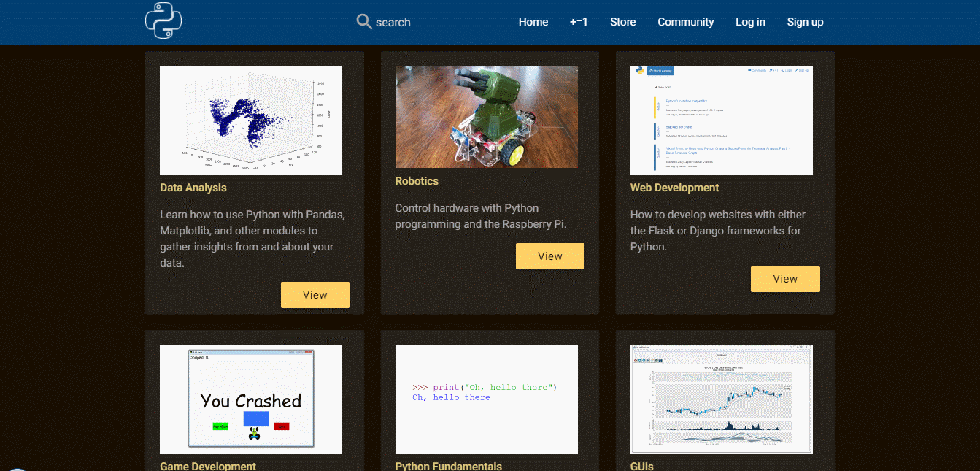
Task: Click the Web Development card title
Action: pyautogui.click(x=675, y=188)
